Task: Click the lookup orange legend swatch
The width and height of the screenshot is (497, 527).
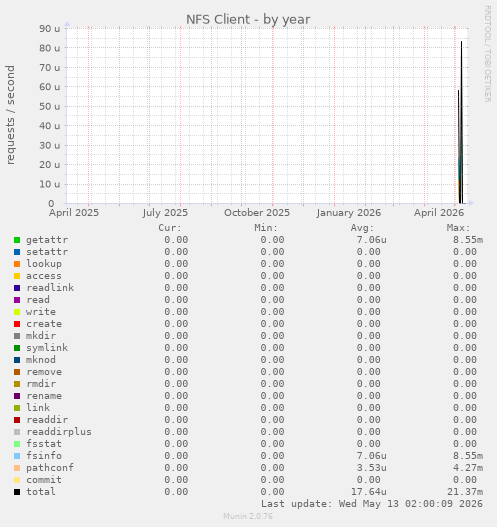Action: click(x=17, y=264)
